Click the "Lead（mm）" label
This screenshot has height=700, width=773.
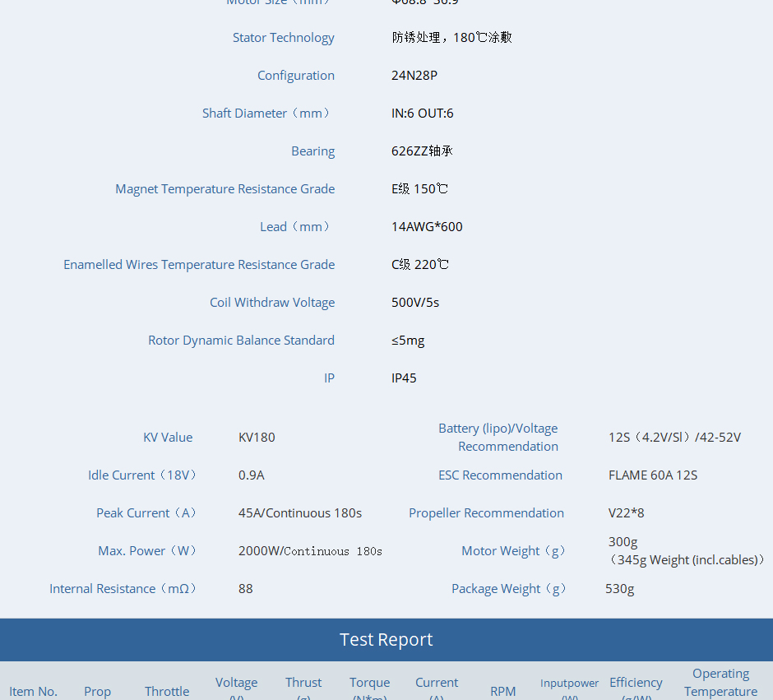[x=296, y=227]
